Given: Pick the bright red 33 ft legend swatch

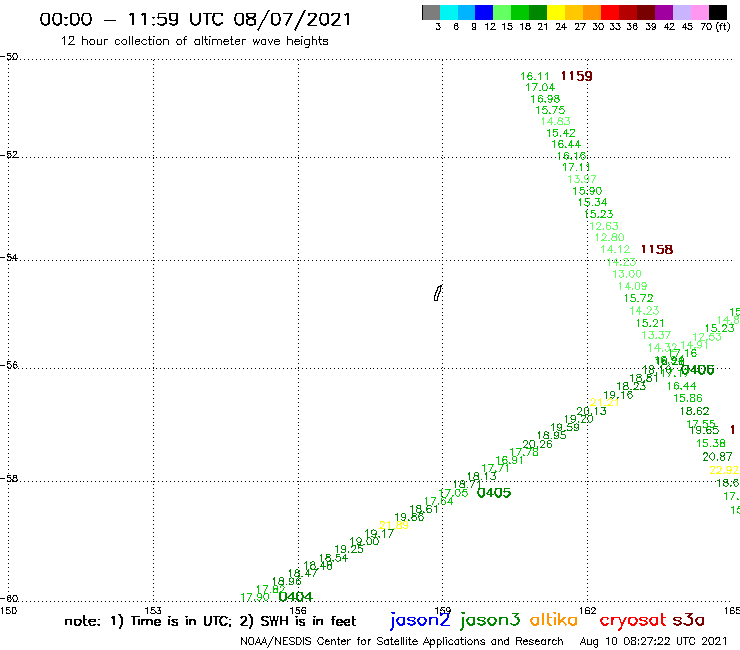Looking at the screenshot, I should coord(610,12).
